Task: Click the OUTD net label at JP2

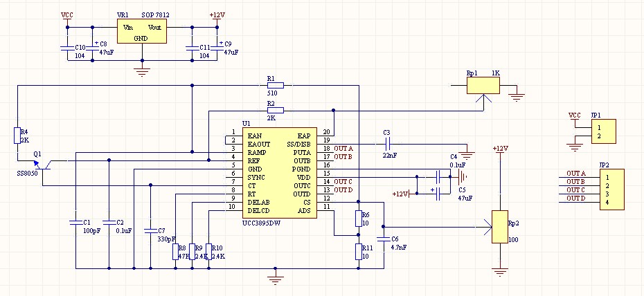Action: [x=576, y=198]
